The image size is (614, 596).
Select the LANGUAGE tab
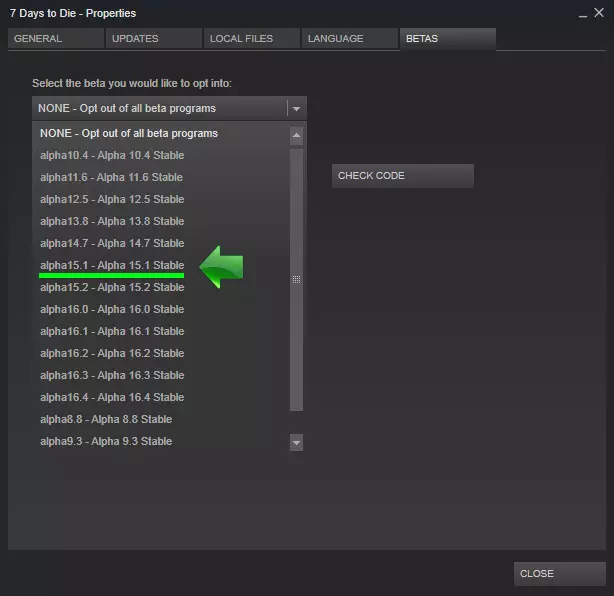(350, 38)
